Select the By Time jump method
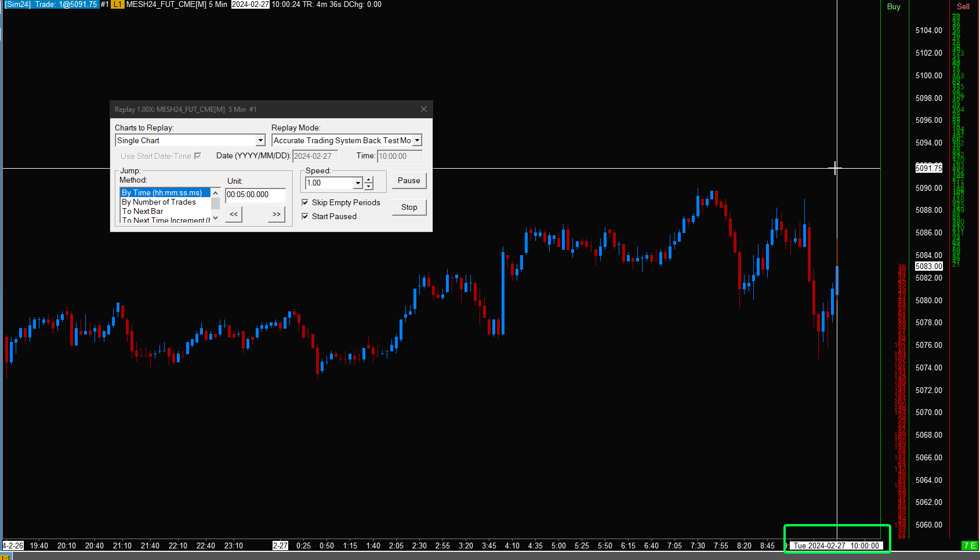 click(165, 192)
